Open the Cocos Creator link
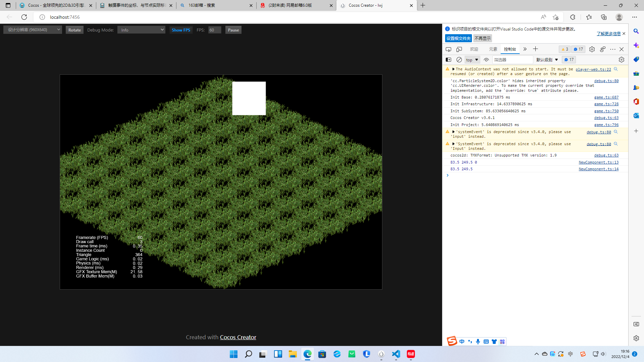This screenshot has width=644, height=362. pos(238,337)
